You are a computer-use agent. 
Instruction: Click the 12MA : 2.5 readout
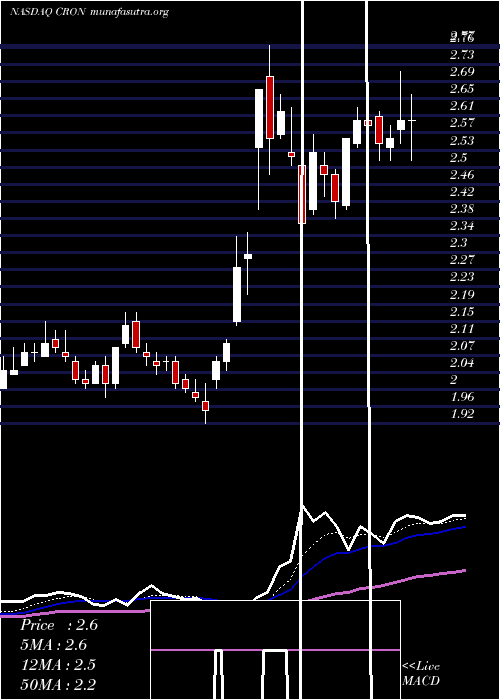coord(58,665)
